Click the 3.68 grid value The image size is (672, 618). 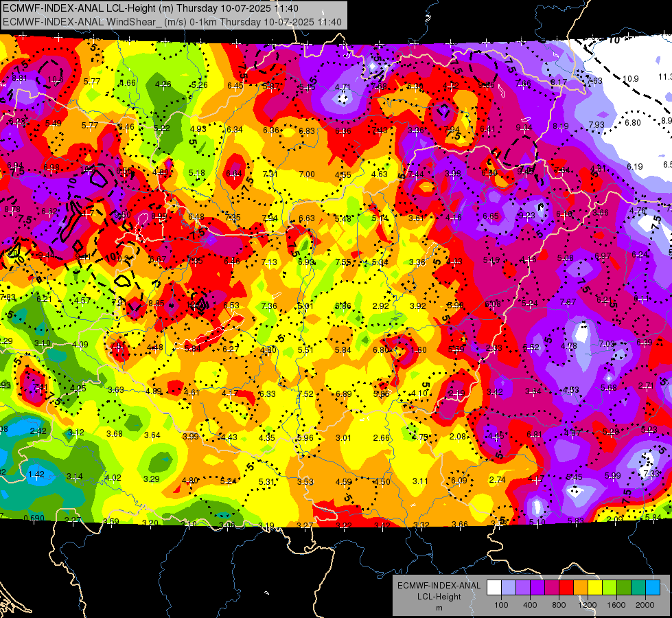tap(115, 433)
